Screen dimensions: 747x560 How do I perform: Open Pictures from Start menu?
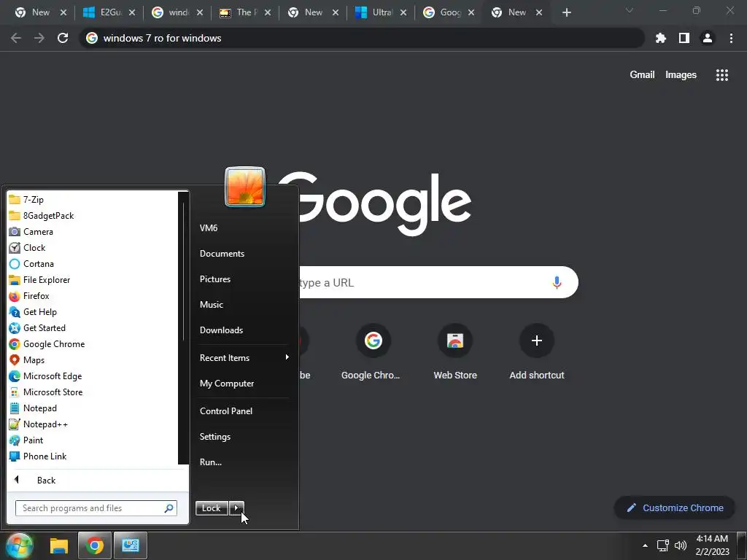pyautogui.click(x=215, y=279)
